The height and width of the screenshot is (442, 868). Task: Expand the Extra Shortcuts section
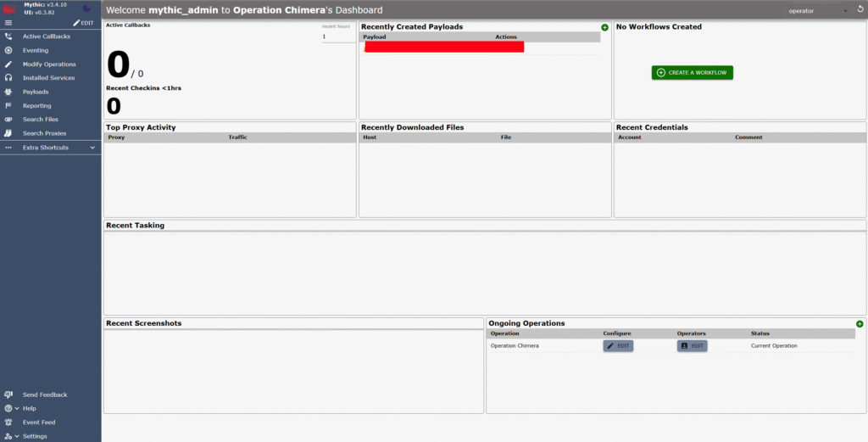click(50, 148)
